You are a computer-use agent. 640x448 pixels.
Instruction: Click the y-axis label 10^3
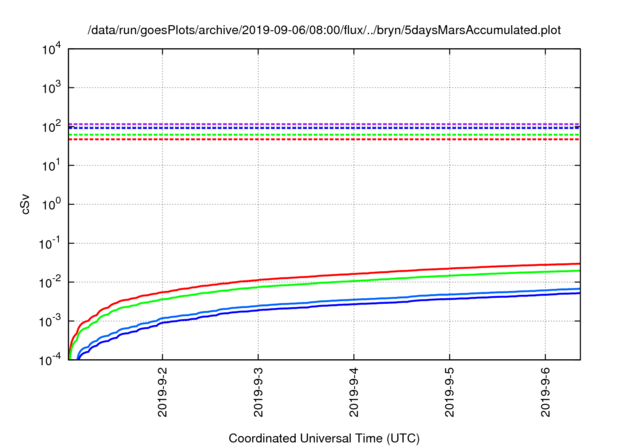(x=52, y=88)
